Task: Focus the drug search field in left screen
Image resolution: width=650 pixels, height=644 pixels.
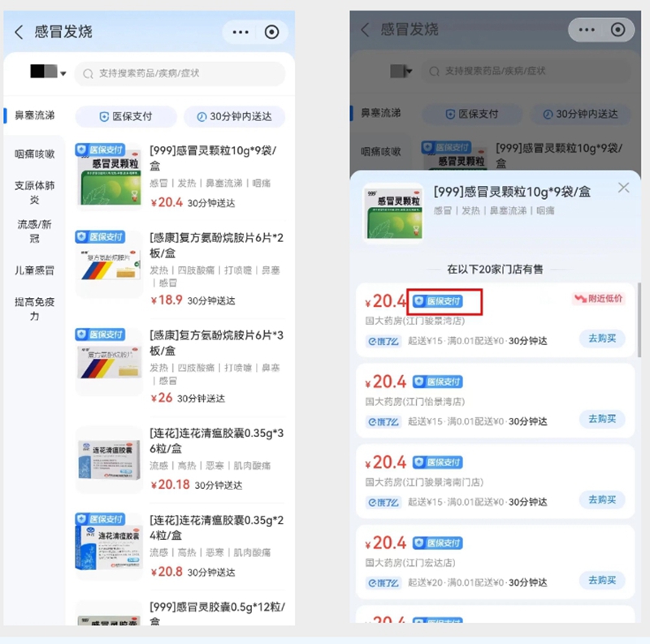Action: coord(180,73)
